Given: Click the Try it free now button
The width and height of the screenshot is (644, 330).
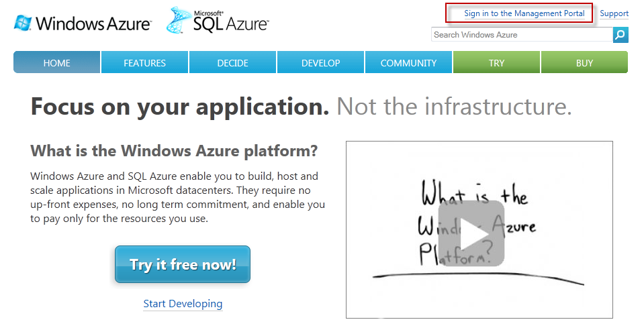Looking at the screenshot, I should point(183,264).
